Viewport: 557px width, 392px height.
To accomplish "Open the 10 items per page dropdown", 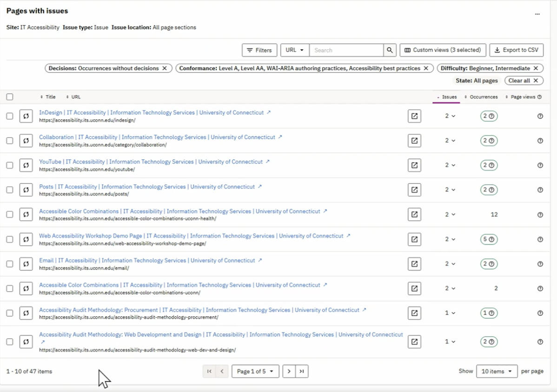I will pyautogui.click(x=497, y=371).
